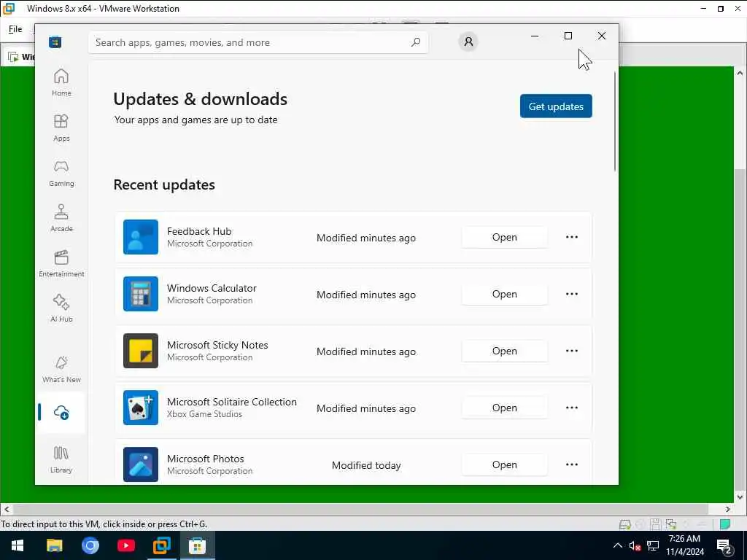Click the Store window vertical scrollbar
Screen dimensions: 747x560
click(x=615, y=122)
